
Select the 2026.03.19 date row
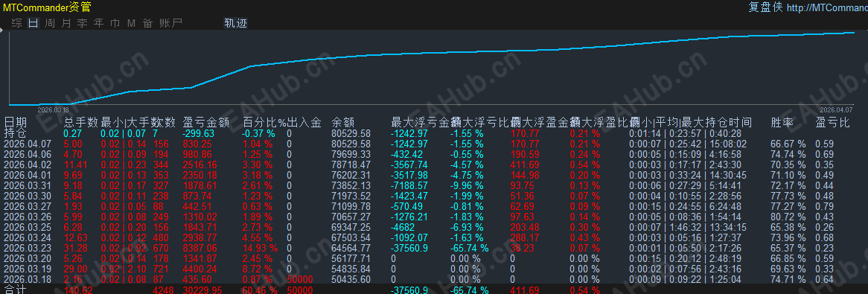point(27,269)
